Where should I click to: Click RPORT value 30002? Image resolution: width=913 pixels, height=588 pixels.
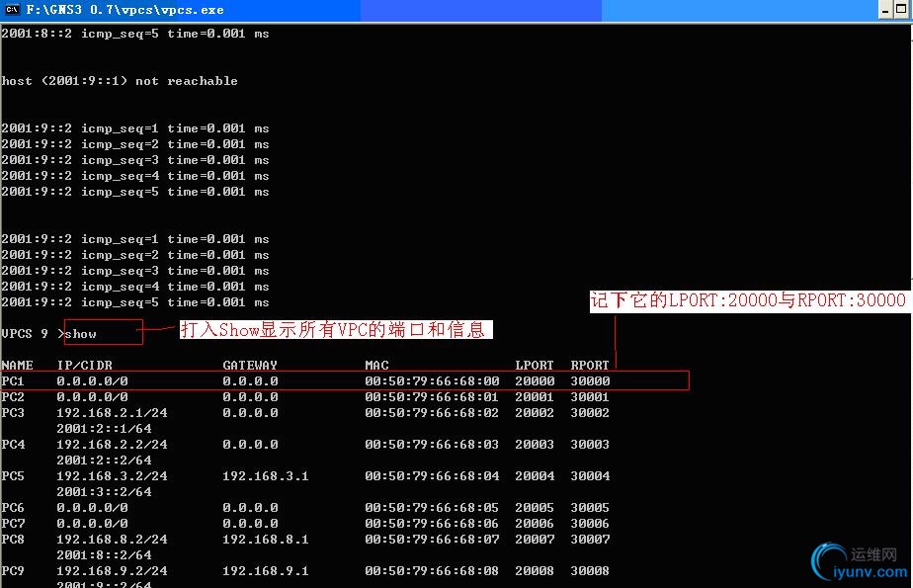point(590,412)
